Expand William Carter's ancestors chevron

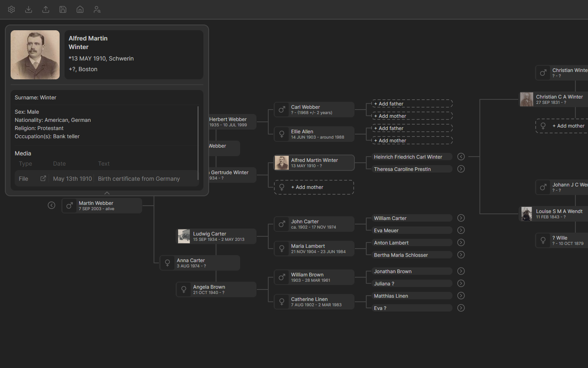click(461, 218)
